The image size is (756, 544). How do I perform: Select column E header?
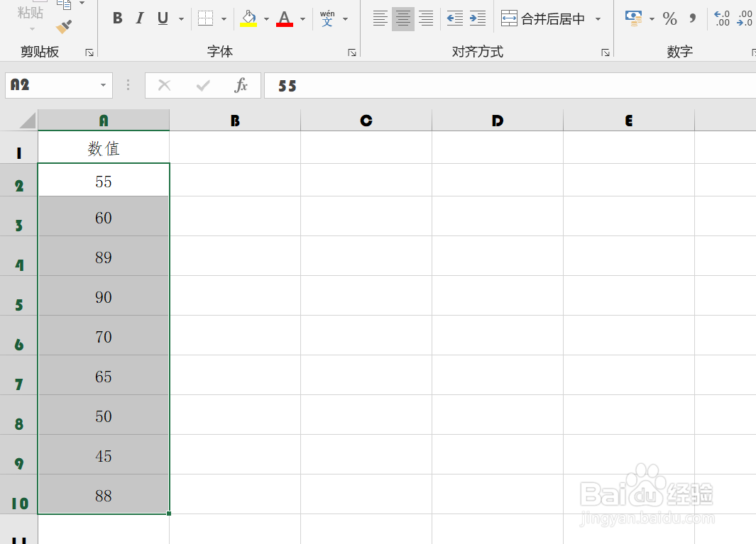click(x=629, y=120)
